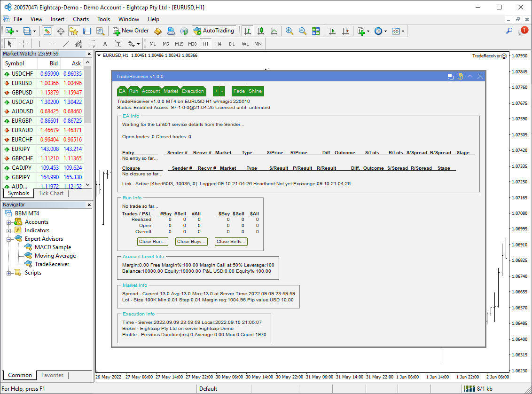Switch to the M15 timeframe
Screen dimensions: 532x394
[x=179, y=44]
